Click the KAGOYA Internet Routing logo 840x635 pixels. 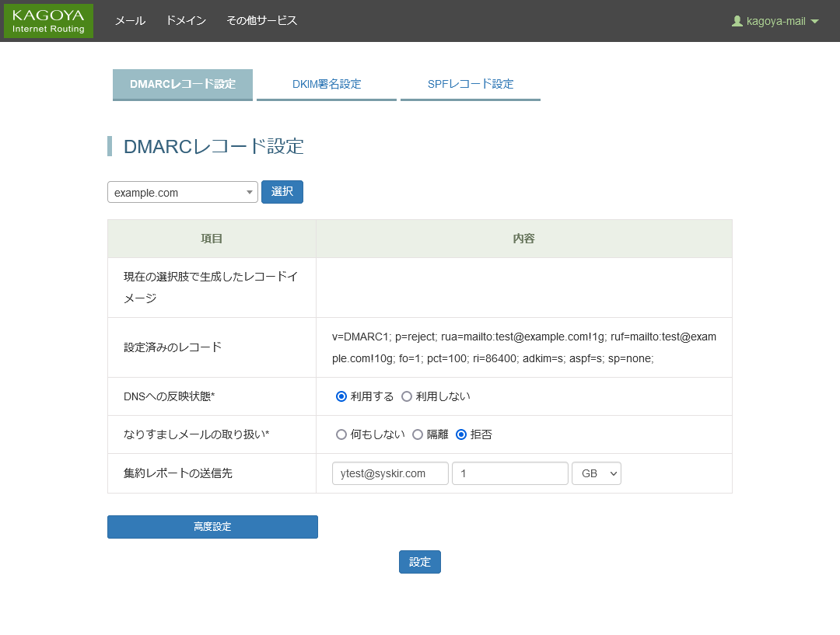48,21
